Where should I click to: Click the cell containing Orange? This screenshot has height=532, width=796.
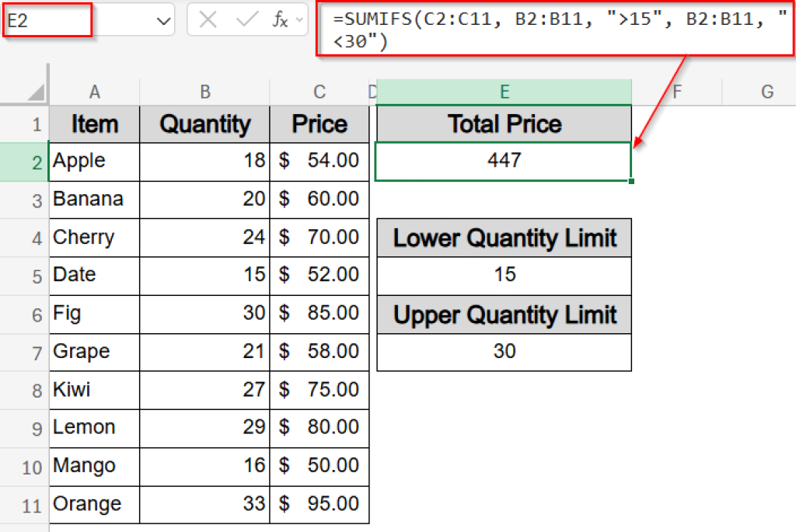(x=93, y=504)
